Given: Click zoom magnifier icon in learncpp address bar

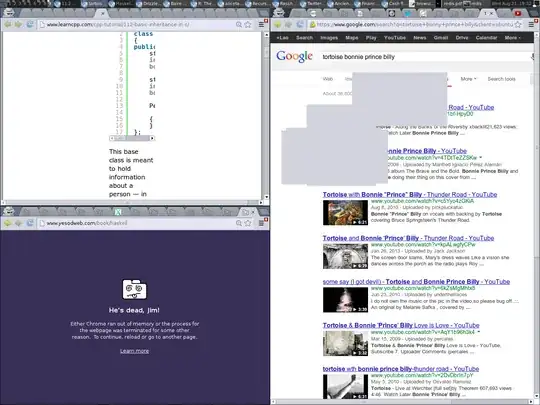Looking at the screenshot, I should (x=239, y=24).
